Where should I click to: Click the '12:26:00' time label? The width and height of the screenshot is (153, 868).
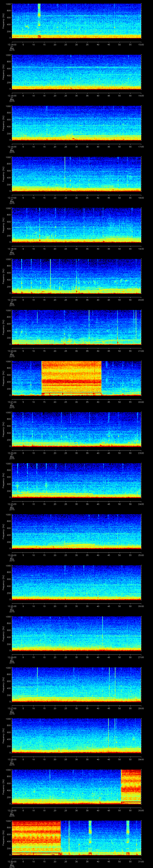pos(12,657)
